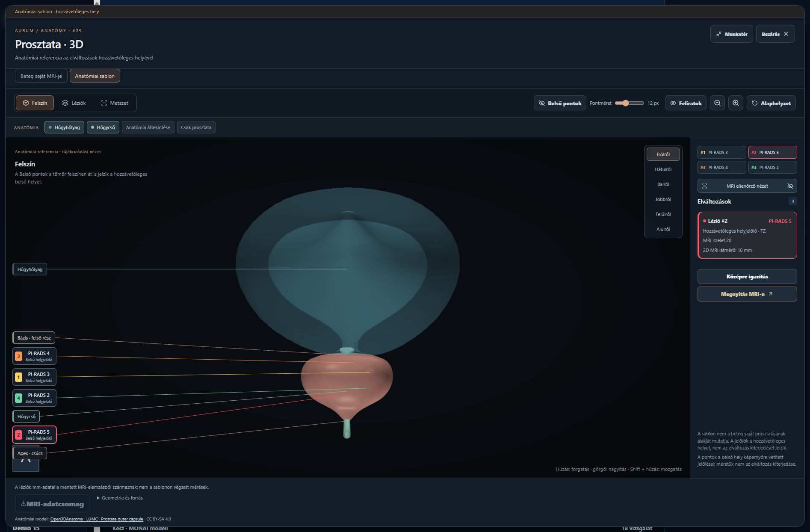The width and height of the screenshot is (810, 532).
Task: Click the Elváltozások count badge 4
Action: 792,201
